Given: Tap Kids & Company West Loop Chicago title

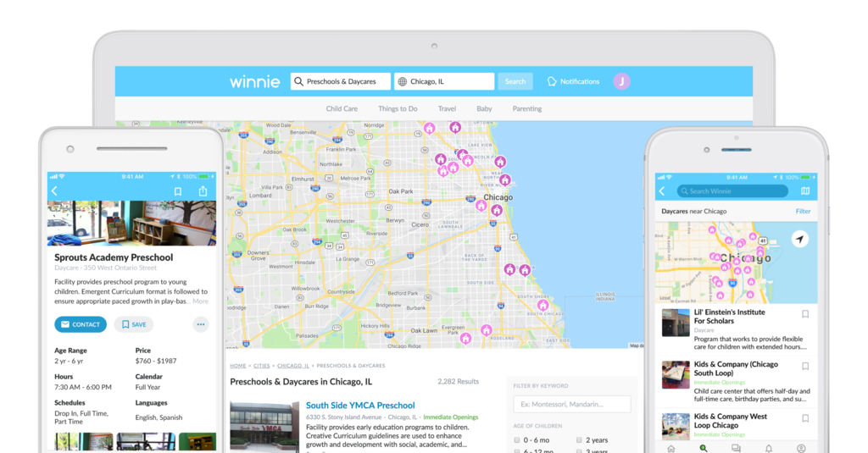Looking at the screenshot, I should click(731, 421).
